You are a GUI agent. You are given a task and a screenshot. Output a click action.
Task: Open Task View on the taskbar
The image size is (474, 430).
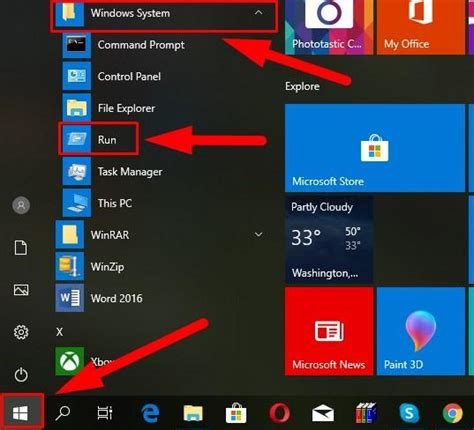105,413
